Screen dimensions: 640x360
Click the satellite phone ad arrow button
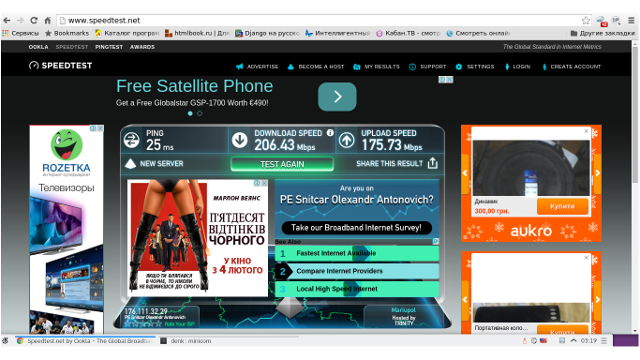pyautogui.click(x=337, y=97)
